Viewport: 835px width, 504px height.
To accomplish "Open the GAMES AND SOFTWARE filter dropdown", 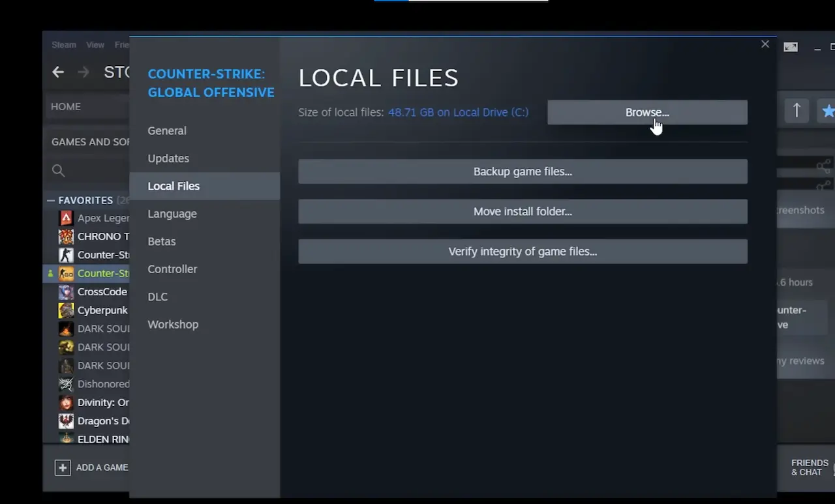I will click(90, 141).
